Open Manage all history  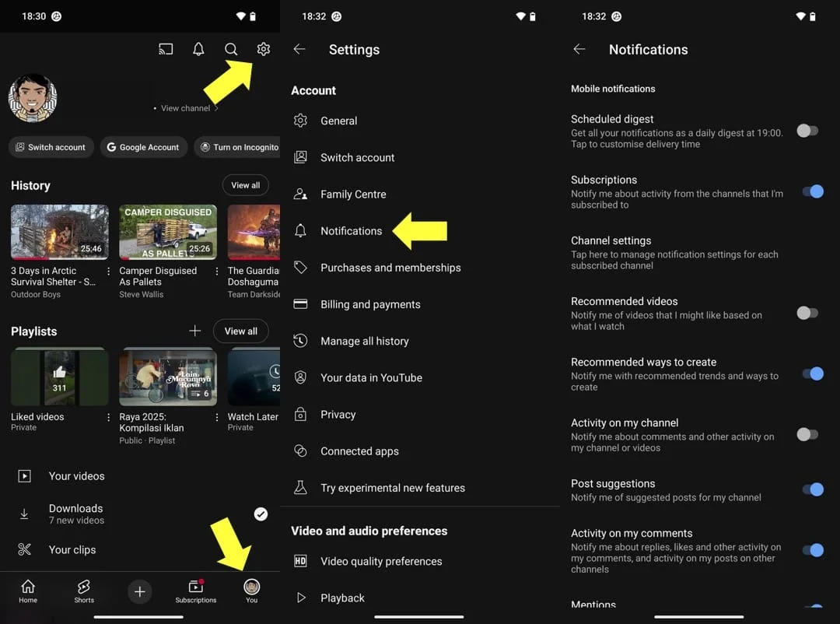coord(420,341)
